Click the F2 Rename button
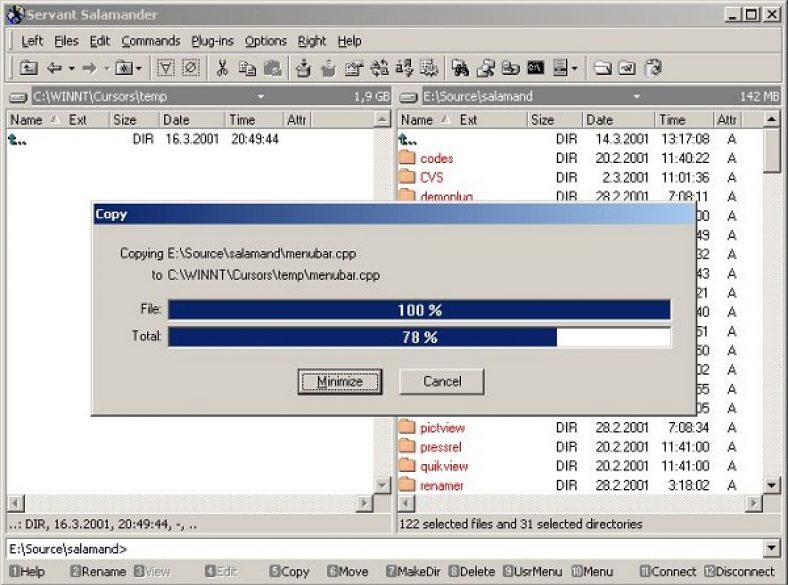The image size is (788, 585). (98, 572)
